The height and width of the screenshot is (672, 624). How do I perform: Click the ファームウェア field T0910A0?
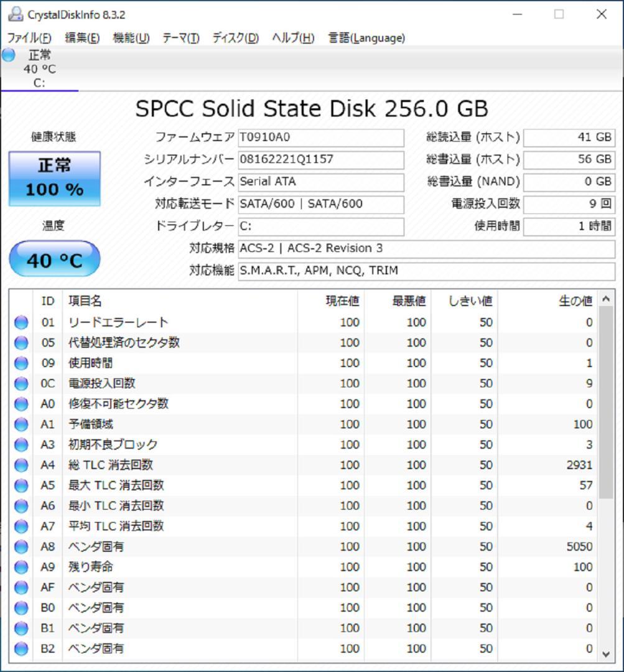[x=321, y=138]
